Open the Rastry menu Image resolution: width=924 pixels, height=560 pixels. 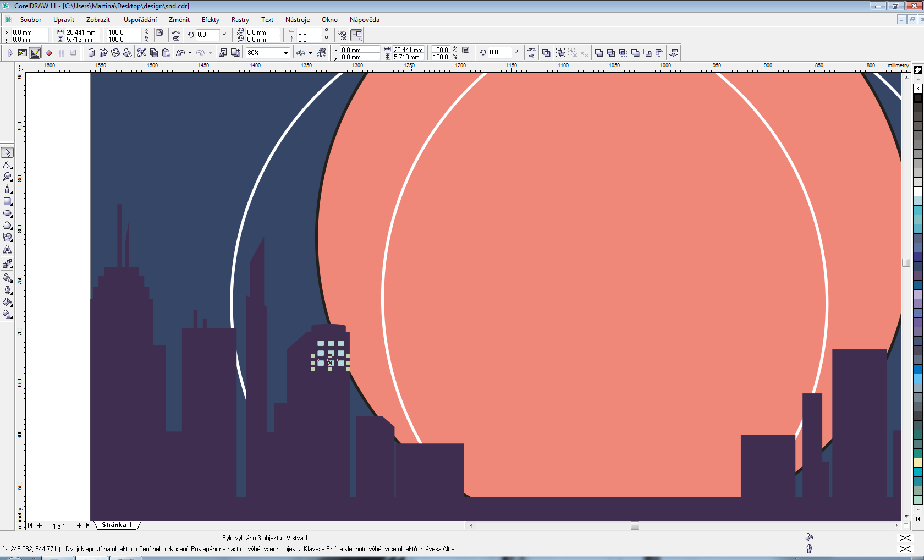pos(240,20)
